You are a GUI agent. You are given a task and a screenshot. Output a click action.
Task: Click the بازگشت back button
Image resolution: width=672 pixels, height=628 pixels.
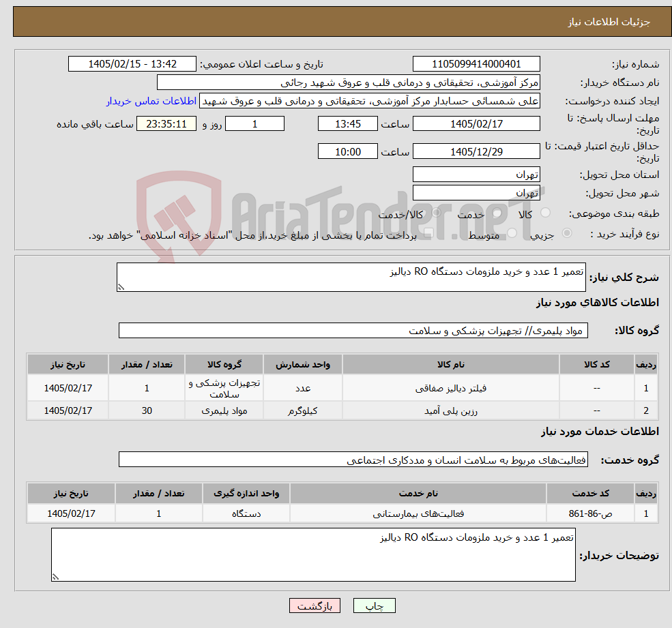tap(315, 605)
